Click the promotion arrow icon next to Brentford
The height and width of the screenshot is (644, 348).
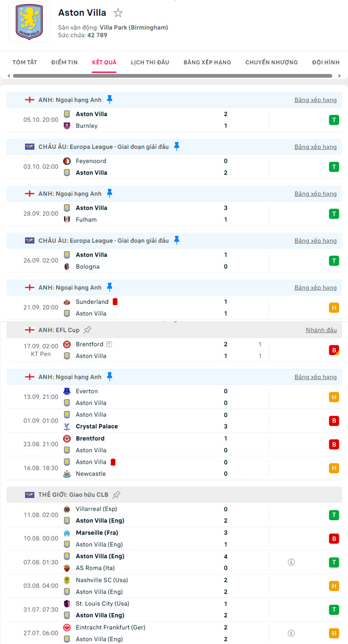109,344
